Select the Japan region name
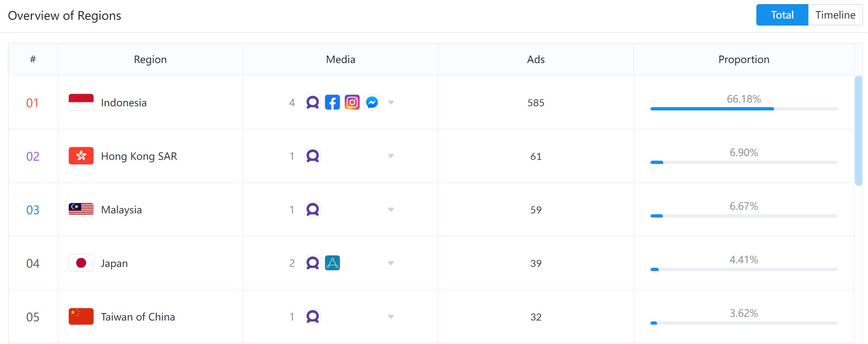 click(x=114, y=263)
